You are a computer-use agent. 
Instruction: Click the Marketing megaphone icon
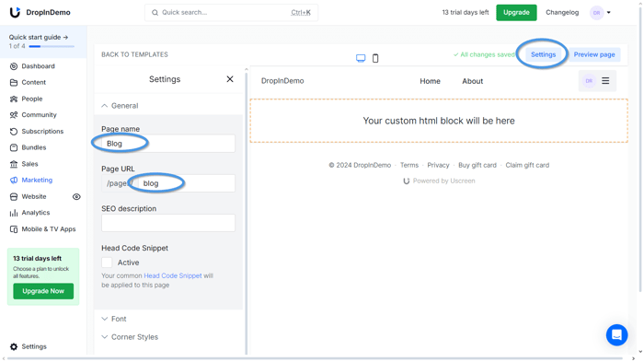coord(14,181)
